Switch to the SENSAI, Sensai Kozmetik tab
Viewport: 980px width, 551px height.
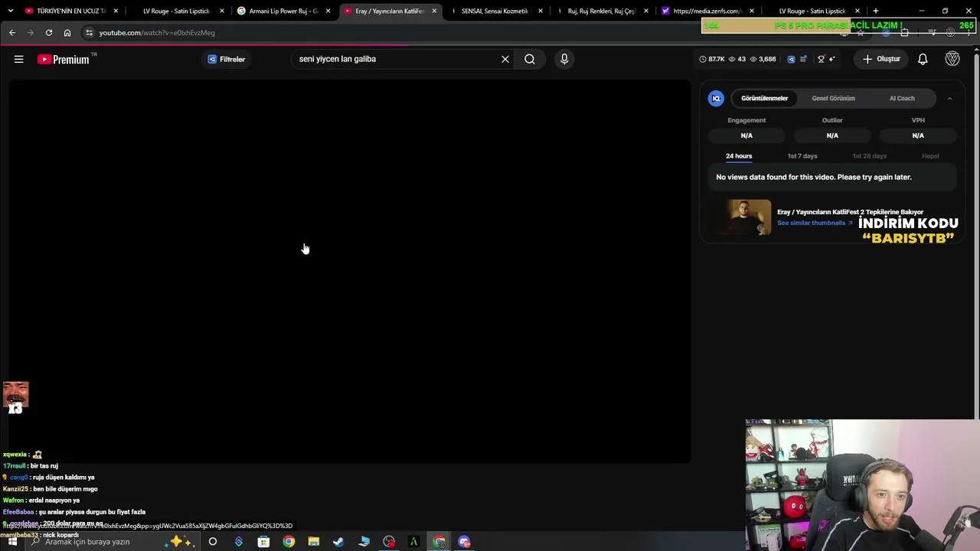[495, 11]
